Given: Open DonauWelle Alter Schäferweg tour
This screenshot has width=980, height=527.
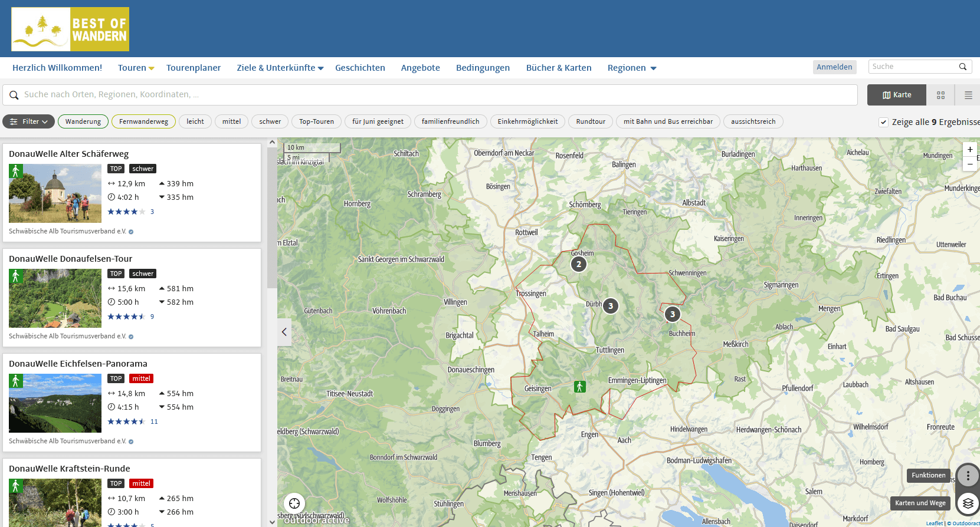Looking at the screenshot, I should pyautogui.click(x=68, y=154).
